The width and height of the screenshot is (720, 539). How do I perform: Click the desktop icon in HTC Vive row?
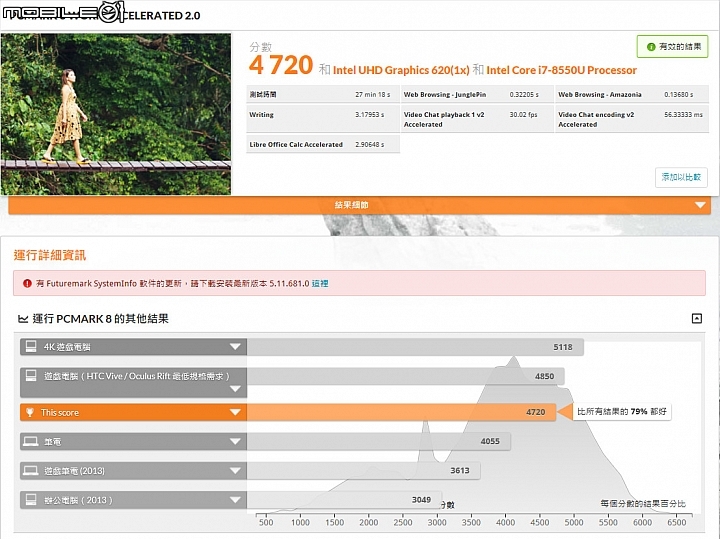(x=31, y=376)
